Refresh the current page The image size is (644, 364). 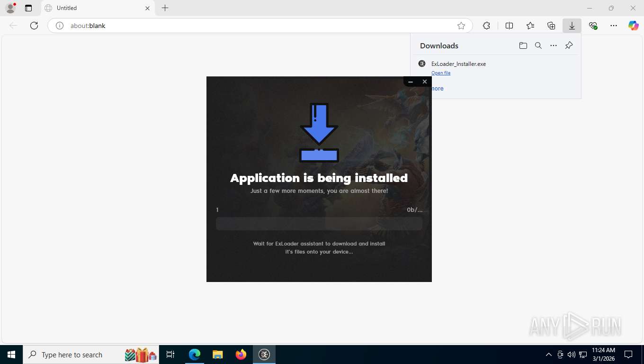pos(34,26)
